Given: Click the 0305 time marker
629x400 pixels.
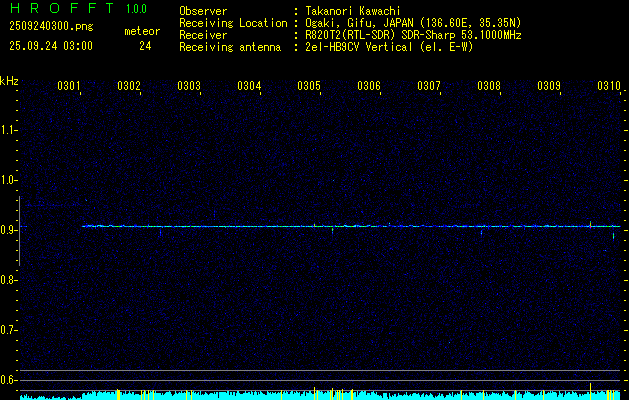Looking at the screenshot, I should pos(309,86).
